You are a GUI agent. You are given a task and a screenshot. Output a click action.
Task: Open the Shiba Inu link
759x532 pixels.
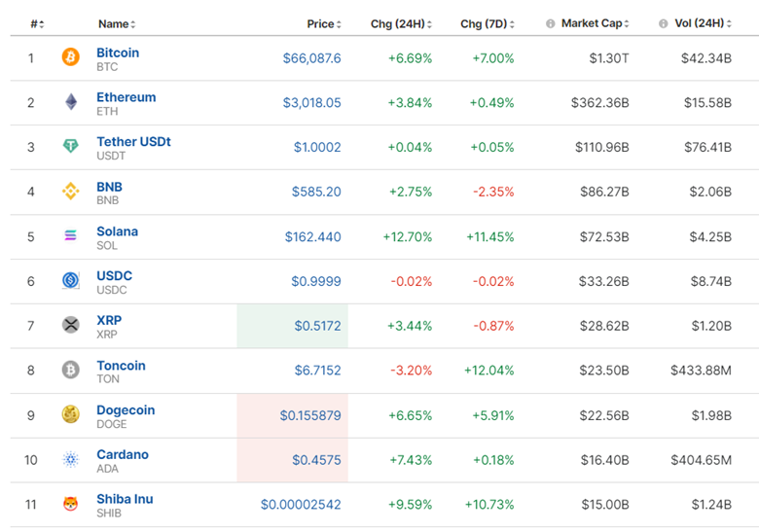[x=125, y=499]
